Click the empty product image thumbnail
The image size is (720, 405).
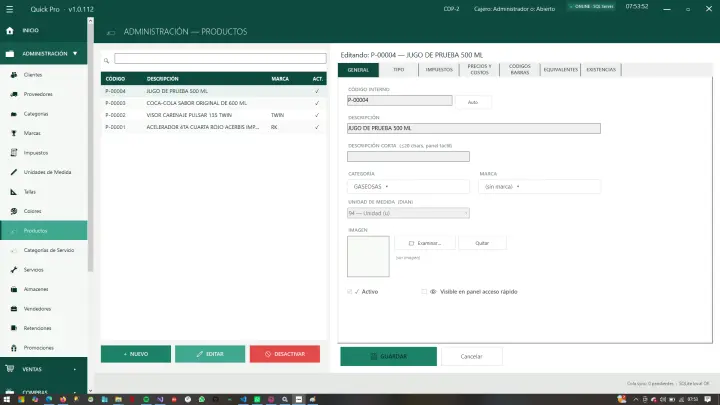click(368, 256)
